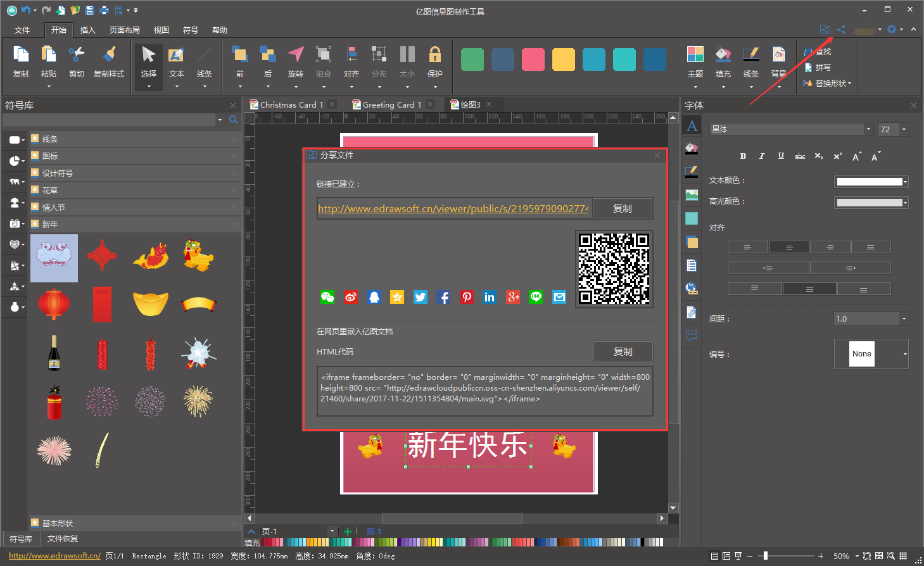Toggle subscript text formatting
924x566 pixels.
coord(819,156)
